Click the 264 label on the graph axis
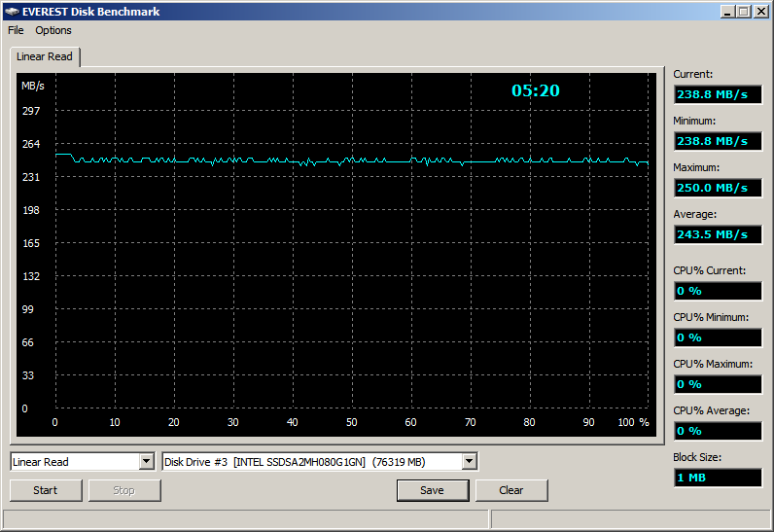The image size is (774, 532). click(x=31, y=144)
